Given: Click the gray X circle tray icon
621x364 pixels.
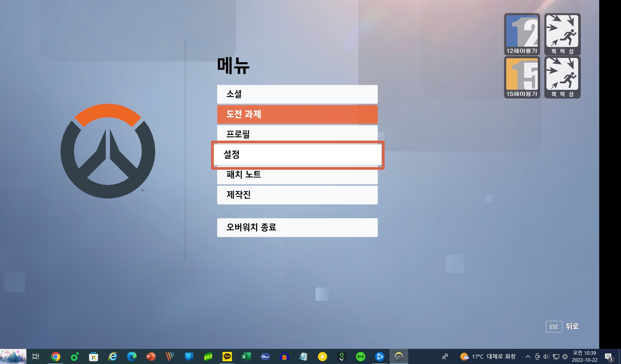Looking at the screenshot, I should (x=565, y=357).
